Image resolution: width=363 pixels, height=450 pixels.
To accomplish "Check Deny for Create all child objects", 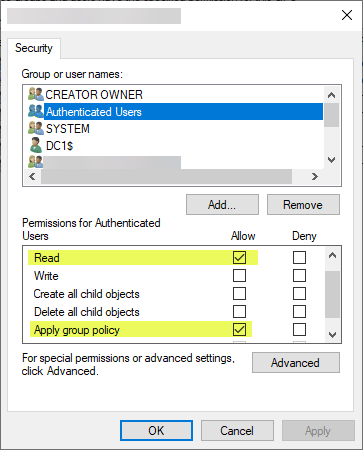I will (299, 294).
